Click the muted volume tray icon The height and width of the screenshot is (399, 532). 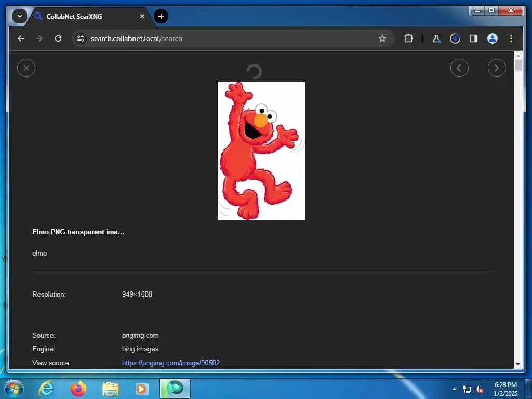click(x=480, y=390)
